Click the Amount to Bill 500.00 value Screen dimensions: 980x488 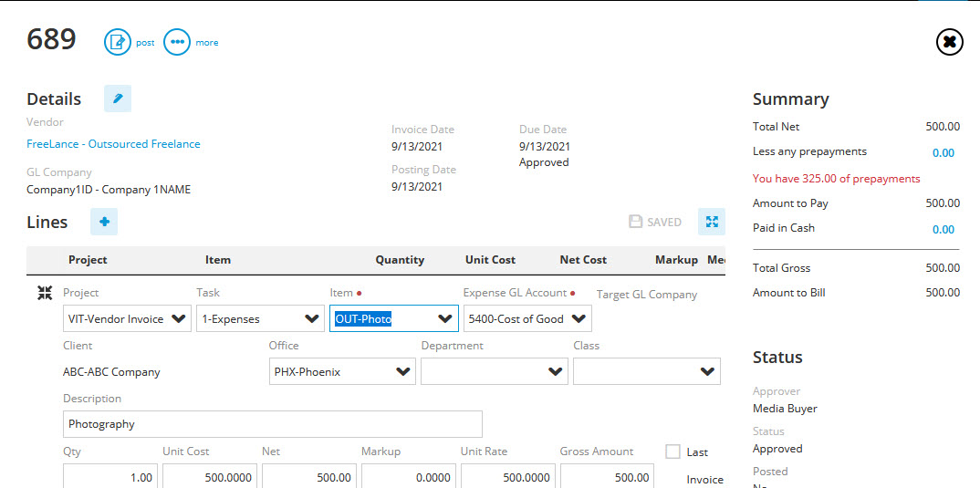[943, 293]
